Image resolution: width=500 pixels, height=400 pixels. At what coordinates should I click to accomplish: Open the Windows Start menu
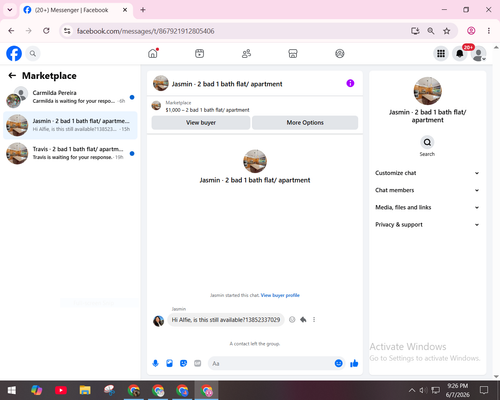tap(12, 390)
